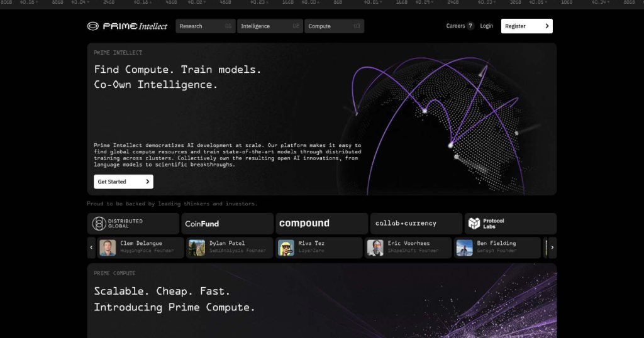Select the Ben Fielding name text
Image resolution: width=644 pixels, height=338 pixels.
[496, 243]
